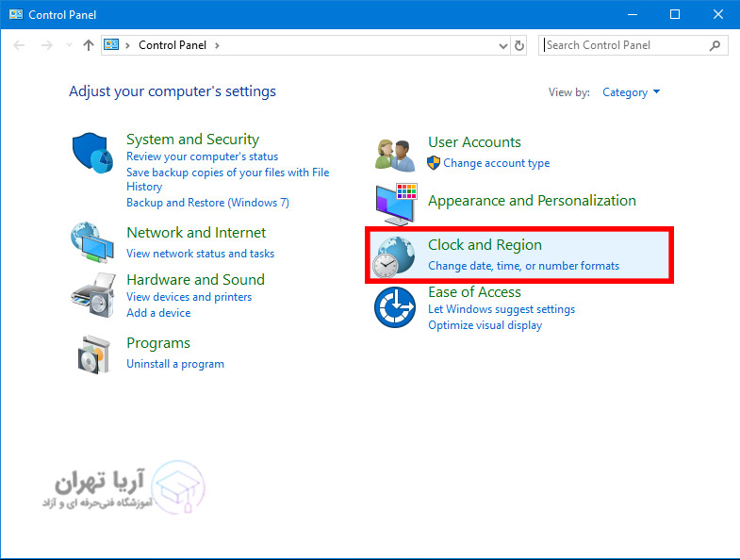The width and height of the screenshot is (740, 560).
Task: Click the Hardware and Sound printer icon
Action: coord(93,295)
